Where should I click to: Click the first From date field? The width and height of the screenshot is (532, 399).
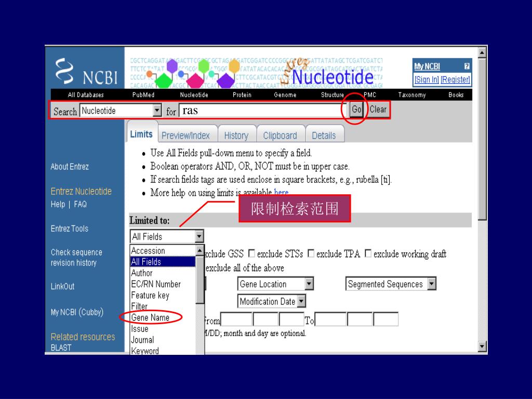(x=236, y=320)
